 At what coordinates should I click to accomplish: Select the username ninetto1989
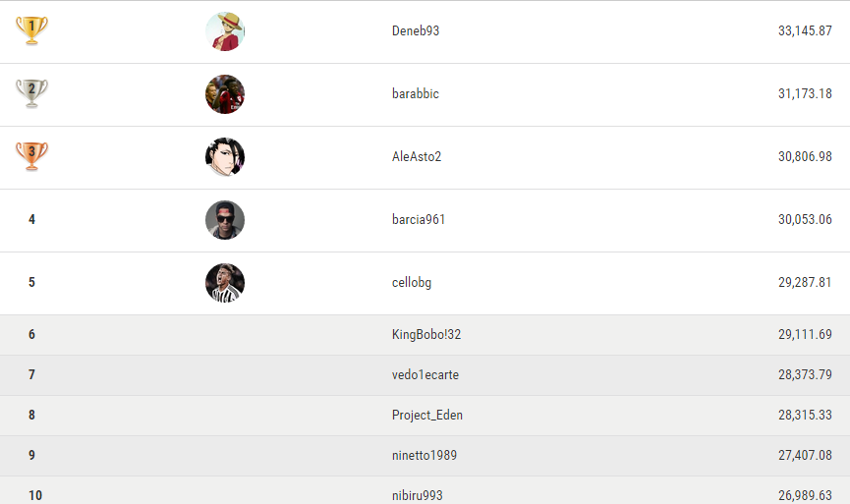pyautogui.click(x=424, y=455)
